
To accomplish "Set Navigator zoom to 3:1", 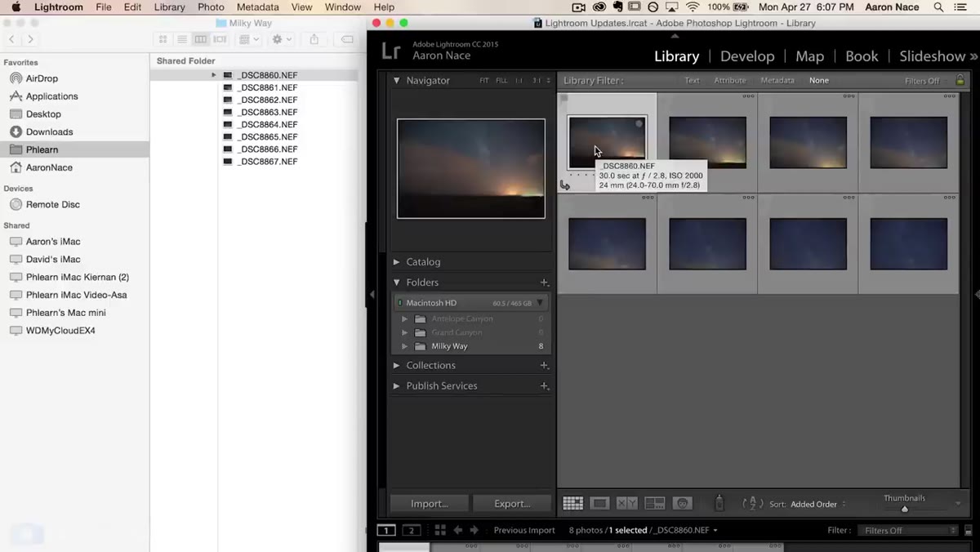I will 537,81.
